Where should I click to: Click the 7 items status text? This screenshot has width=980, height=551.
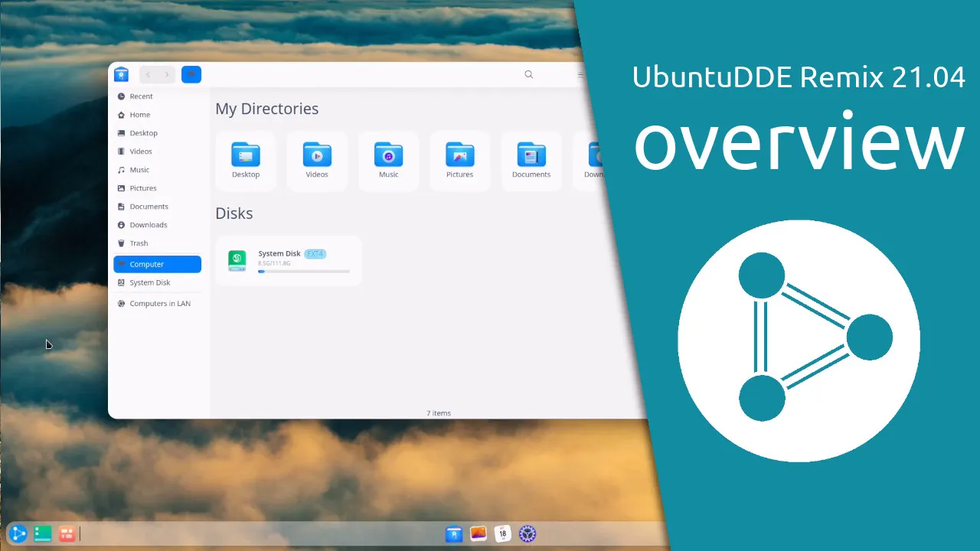coord(439,413)
